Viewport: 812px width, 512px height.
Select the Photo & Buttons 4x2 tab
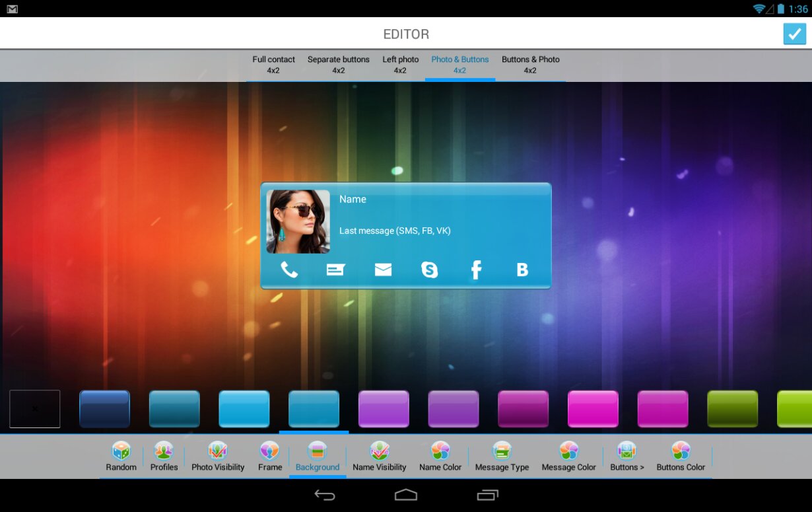pos(460,64)
